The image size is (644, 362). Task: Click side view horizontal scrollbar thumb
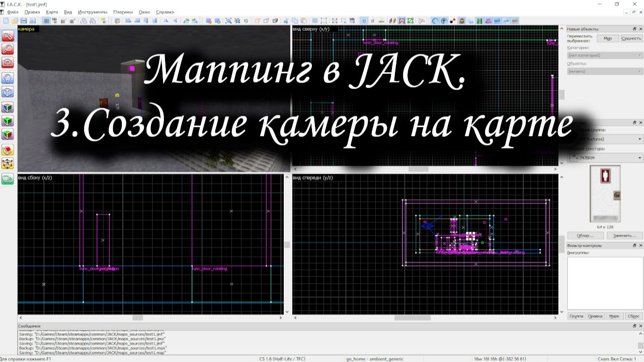(x=137, y=318)
